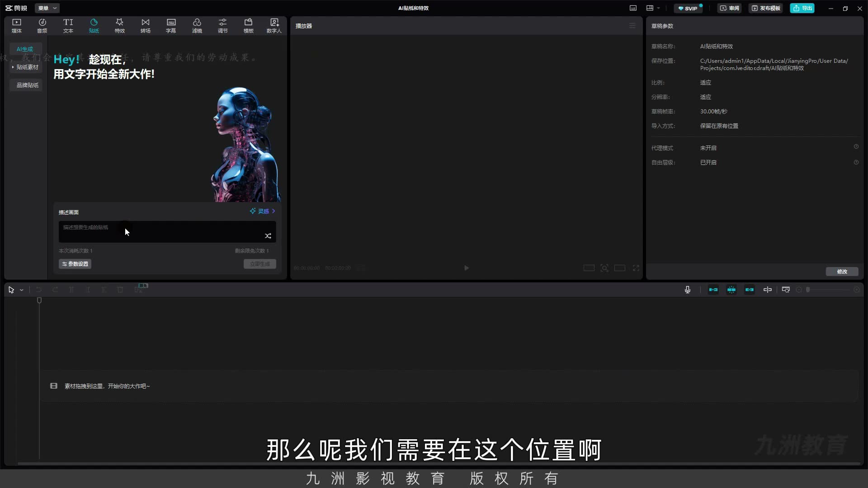Open the pointer tool mode dropdown

coord(22,290)
